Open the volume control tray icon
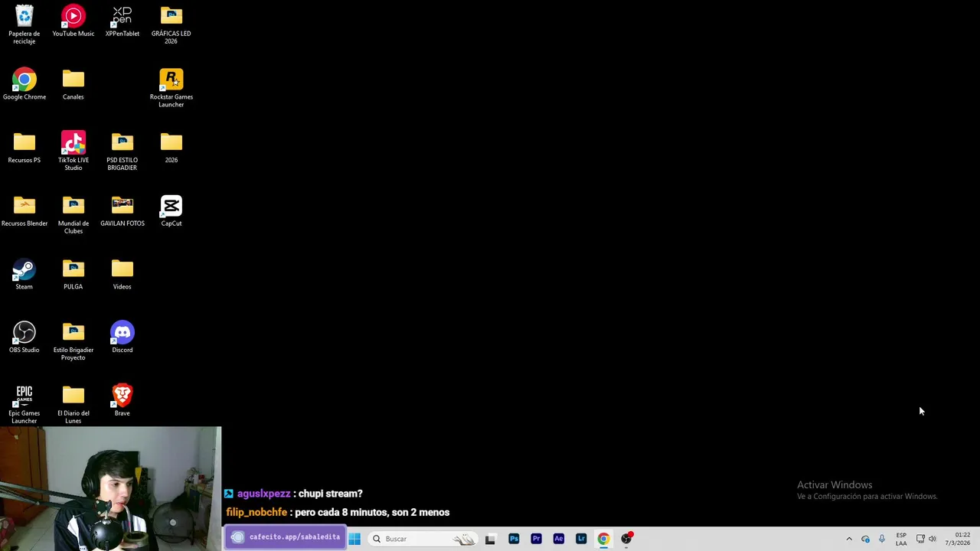 click(933, 539)
